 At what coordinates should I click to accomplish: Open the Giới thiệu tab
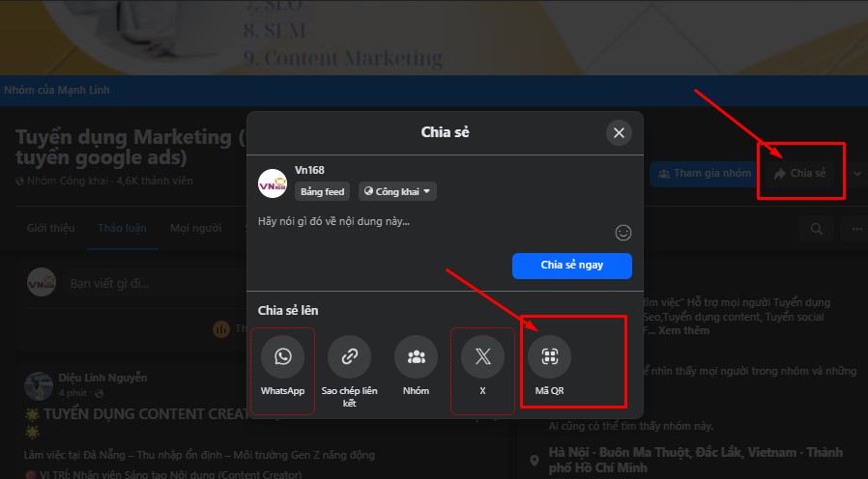point(51,228)
